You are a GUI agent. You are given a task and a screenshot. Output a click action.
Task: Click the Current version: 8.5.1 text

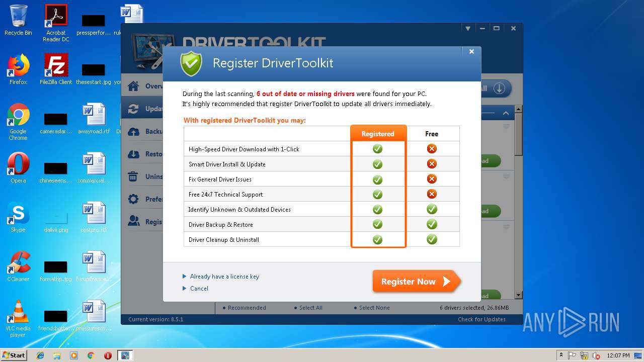click(x=156, y=319)
